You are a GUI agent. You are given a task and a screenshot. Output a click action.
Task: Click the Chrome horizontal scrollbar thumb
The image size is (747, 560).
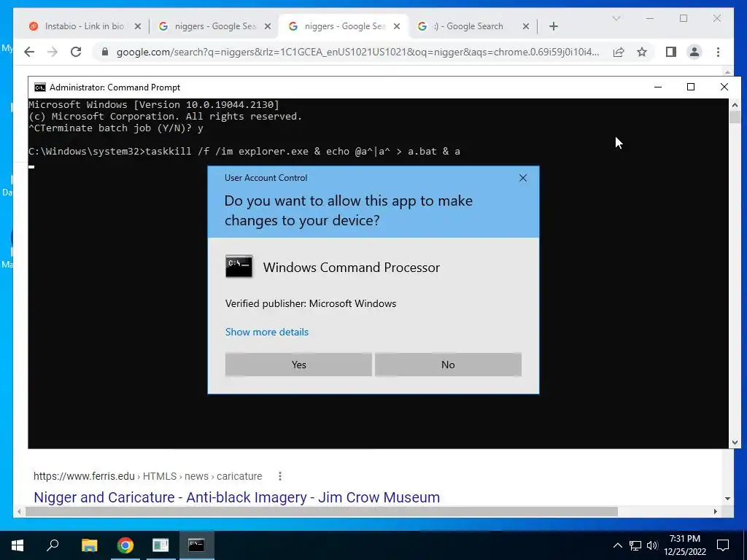(322, 511)
